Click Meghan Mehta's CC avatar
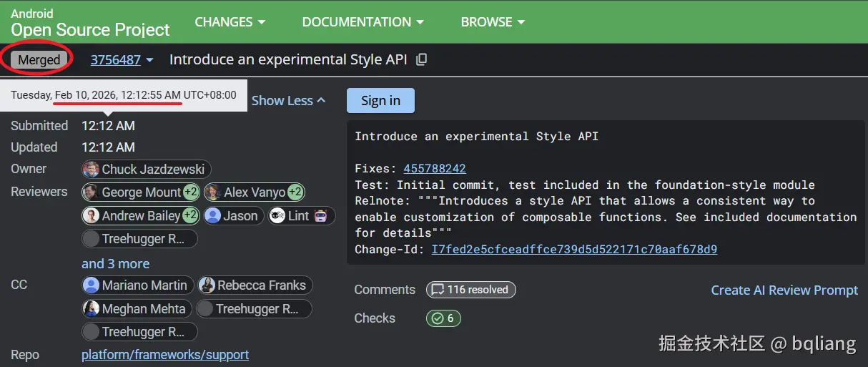 pyautogui.click(x=91, y=309)
